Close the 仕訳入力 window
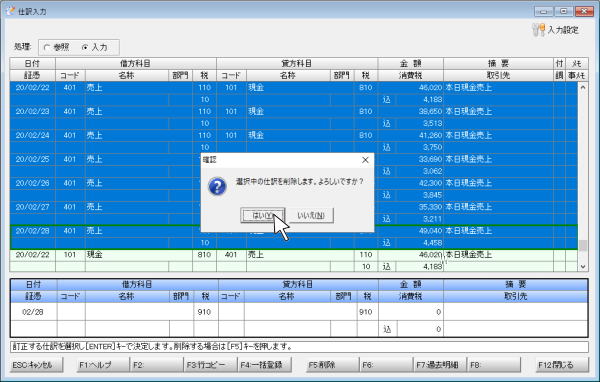Screen dimensions: 600x382 coord(584,11)
